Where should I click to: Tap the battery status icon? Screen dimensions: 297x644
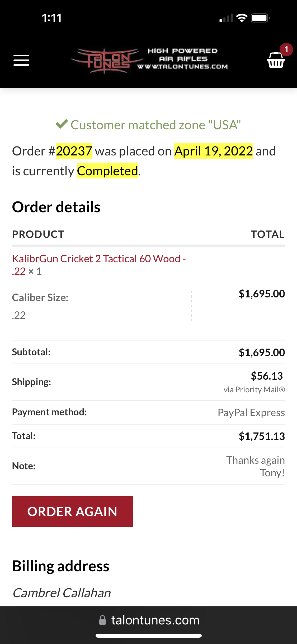point(260,18)
